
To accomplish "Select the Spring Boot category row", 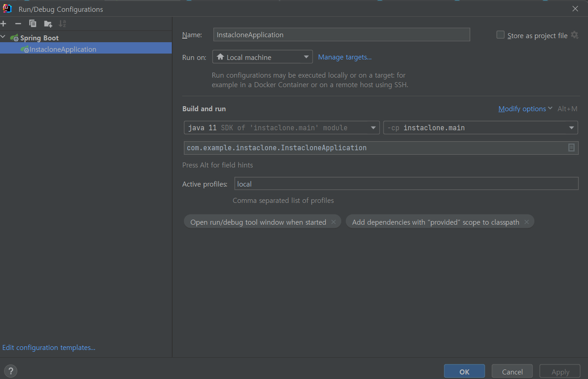I will click(x=86, y=38).
